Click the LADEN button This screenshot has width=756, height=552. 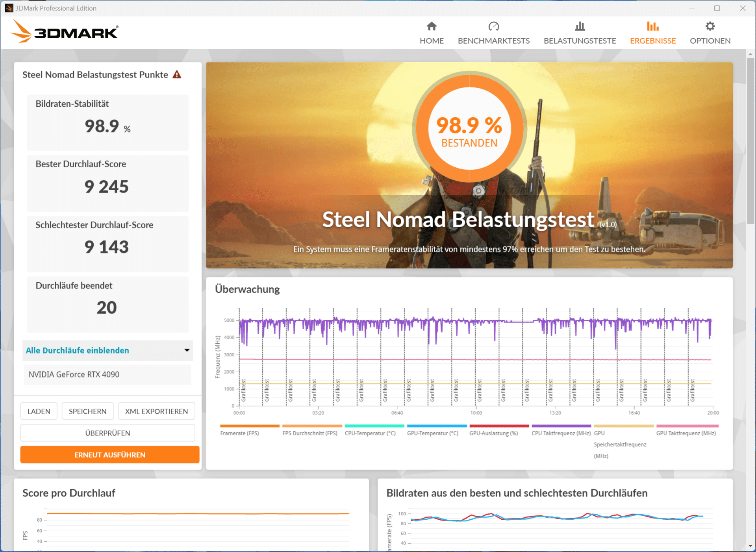coord(39,411)
